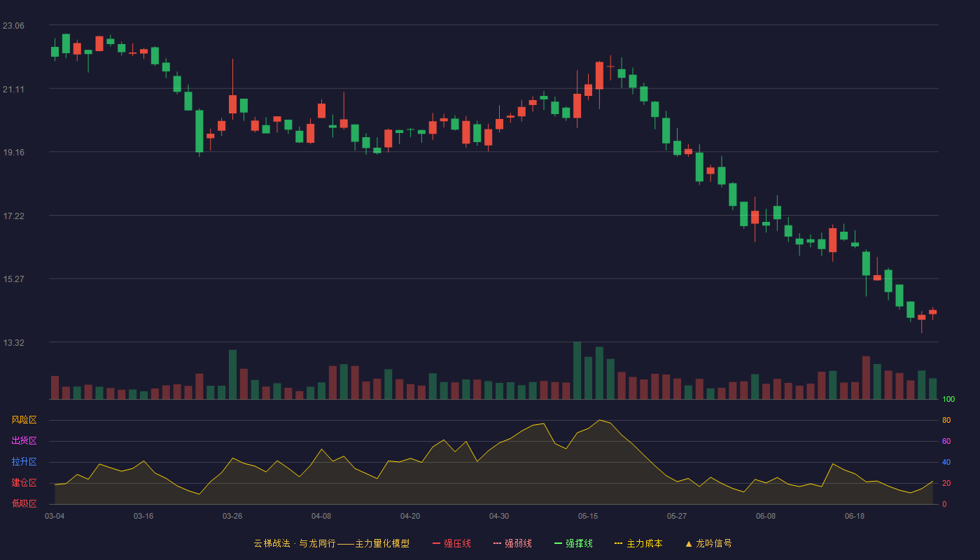The image size is (980, 560).
Task: Click the 23.06 price axis label
Action: [13, 26]
